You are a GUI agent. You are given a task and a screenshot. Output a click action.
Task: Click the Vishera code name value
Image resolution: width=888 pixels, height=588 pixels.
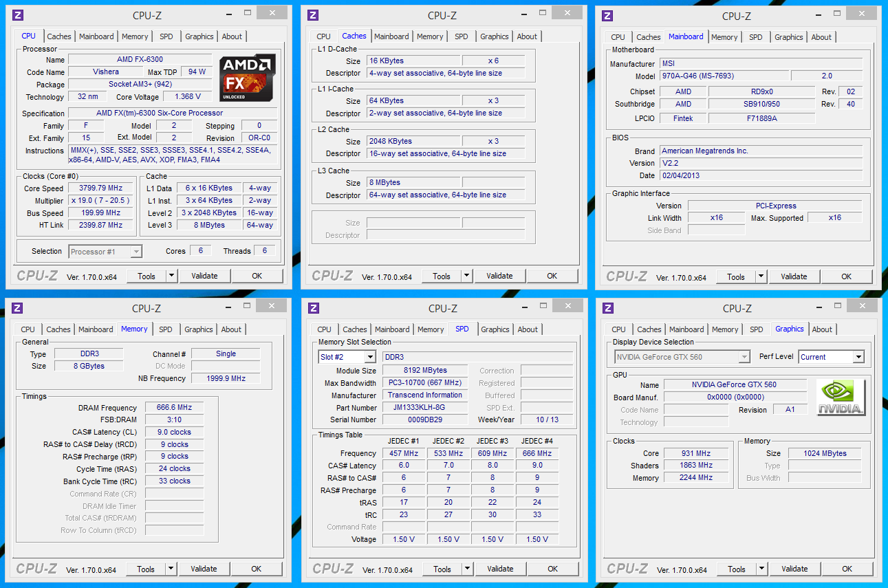coord(106,72)
